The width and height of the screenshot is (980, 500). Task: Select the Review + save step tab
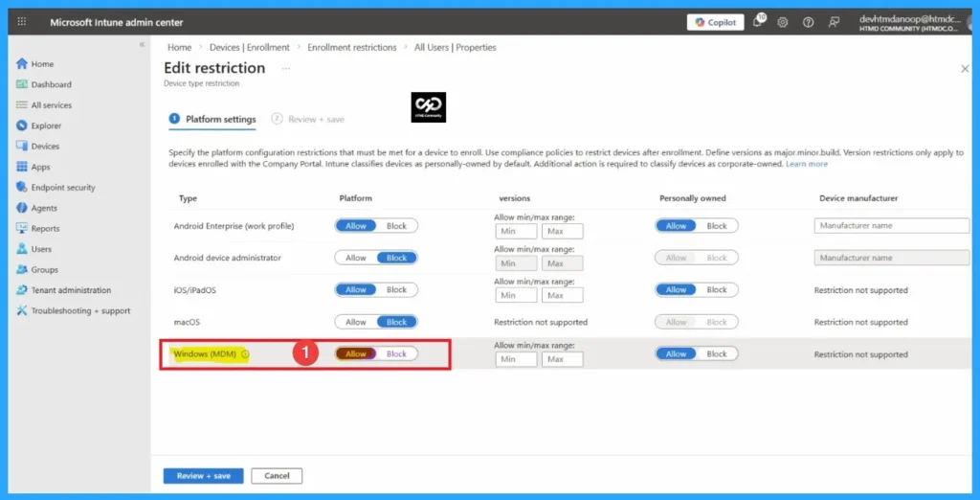[x=308, y=119]
